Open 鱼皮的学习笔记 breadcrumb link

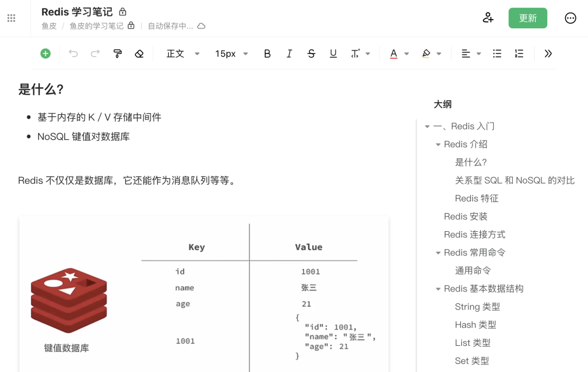(96, 26)
